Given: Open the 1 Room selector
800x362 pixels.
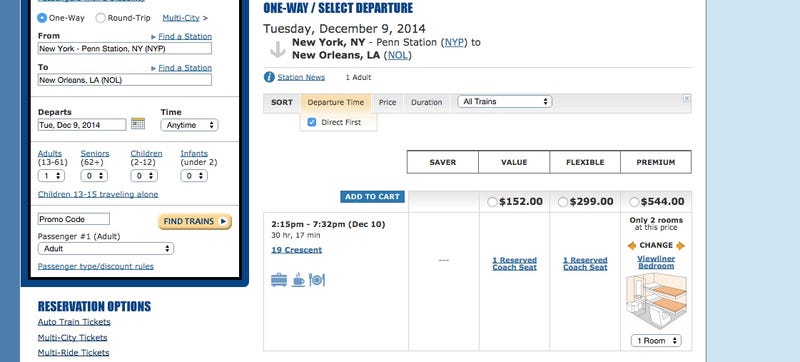Looking at the screenshot, I should [x=656, y=340].
